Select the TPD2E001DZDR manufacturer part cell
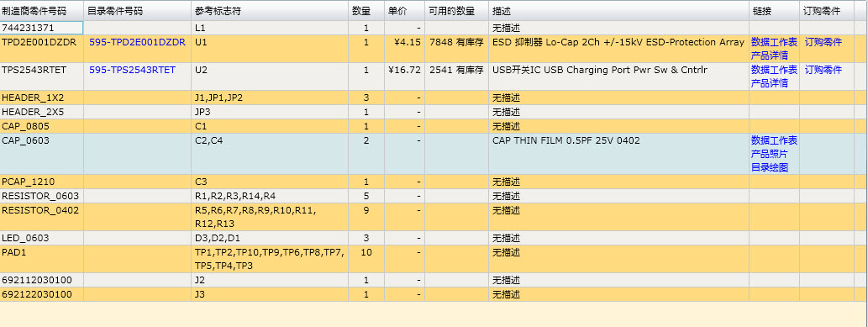Image resolution: width=868 pixels, height=327 pixels. click(42, 49)
